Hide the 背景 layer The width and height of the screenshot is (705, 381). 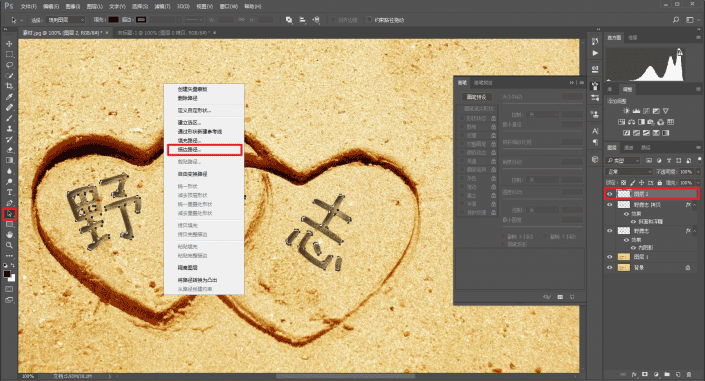(x=610, y=268)
